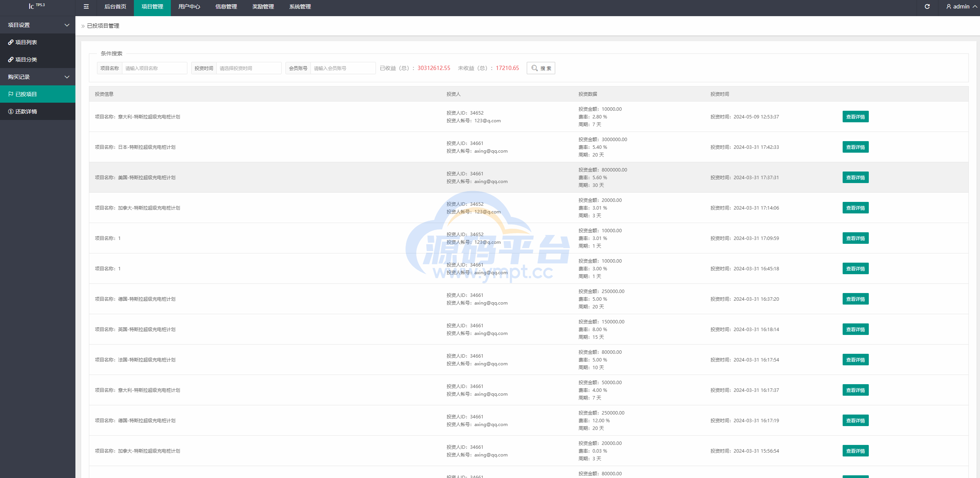Collapse the 购买记录 sidebar group
This screenshot has width=980, height=478.
(38, 77)
